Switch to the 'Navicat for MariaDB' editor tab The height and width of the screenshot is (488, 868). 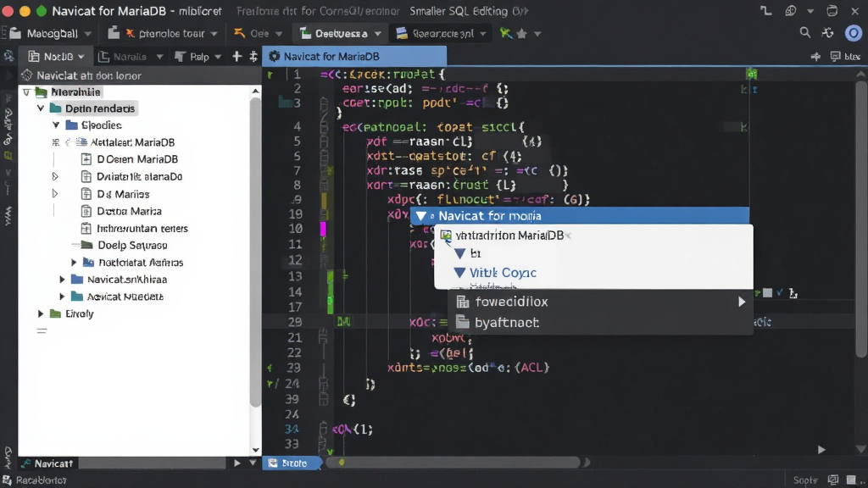click(x=355, y=57)
